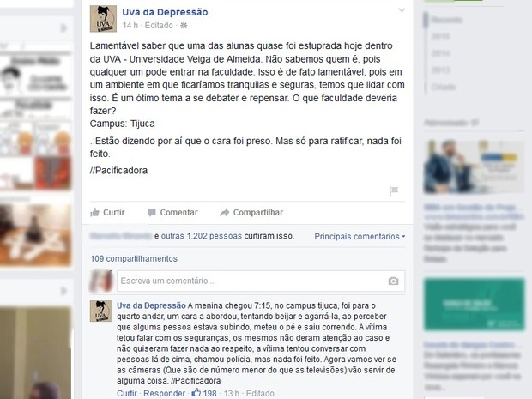Click the Comentar speech bubble icon
This screenshot has width=532, height=399.
pos(151,213)
